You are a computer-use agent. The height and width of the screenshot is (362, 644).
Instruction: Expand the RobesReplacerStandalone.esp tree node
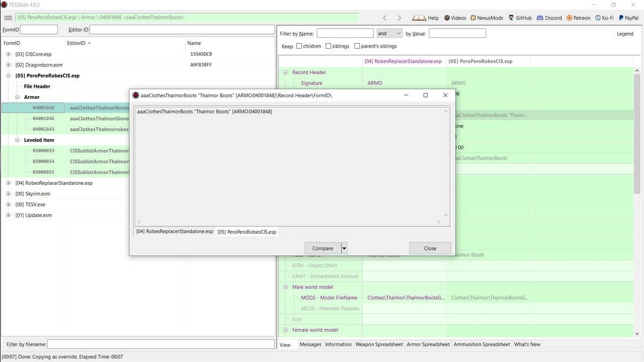[8, 183]
